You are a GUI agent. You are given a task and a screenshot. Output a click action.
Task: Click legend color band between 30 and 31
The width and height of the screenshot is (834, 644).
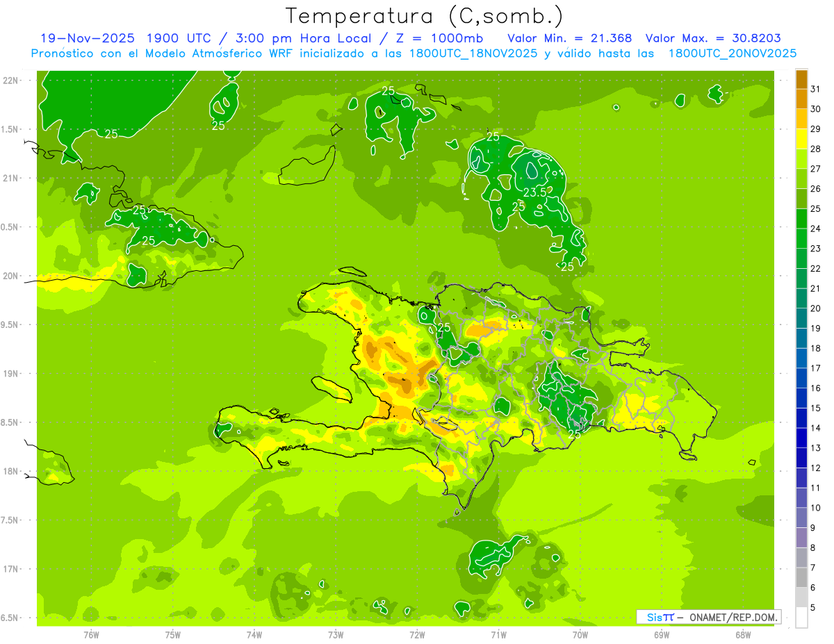point(801,99)
